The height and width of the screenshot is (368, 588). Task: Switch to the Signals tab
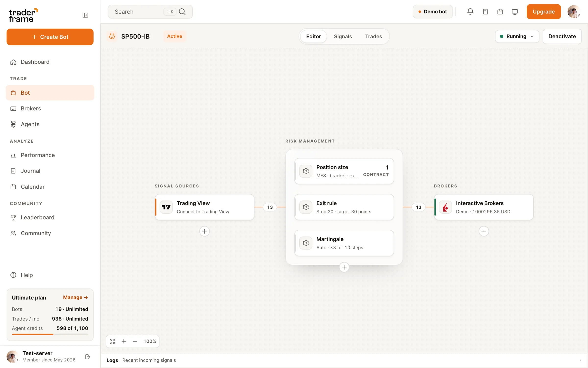[343, 36]
